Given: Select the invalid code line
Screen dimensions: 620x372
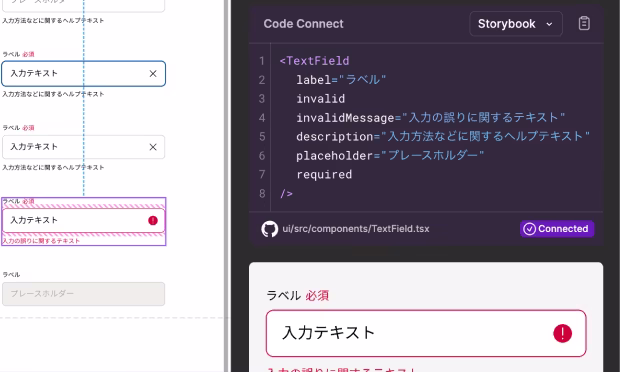Looking at the screenshot, I should point(321,99).
